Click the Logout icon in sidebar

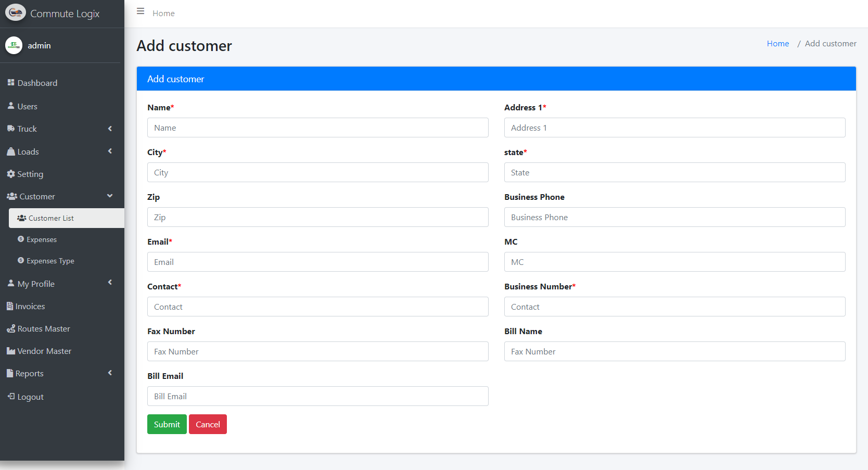click(x=11, y=397)
